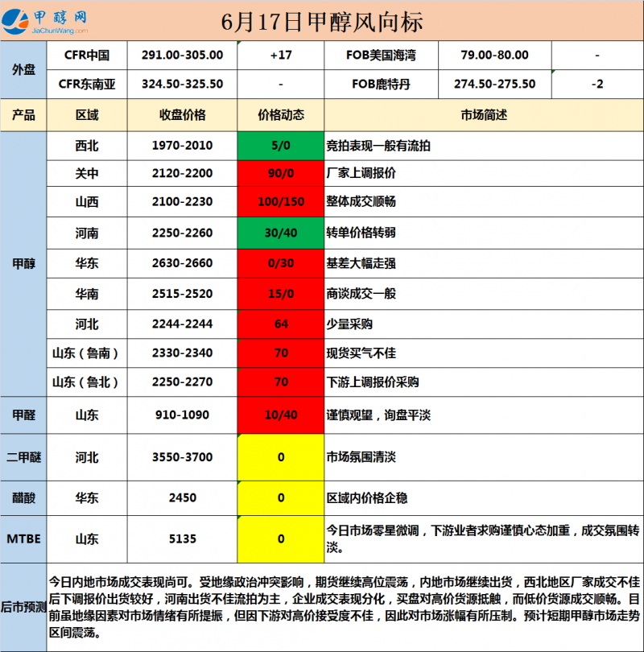Click the "后市预测" row header
Screen dimensions: 644x652
click(x=23, y=607)
